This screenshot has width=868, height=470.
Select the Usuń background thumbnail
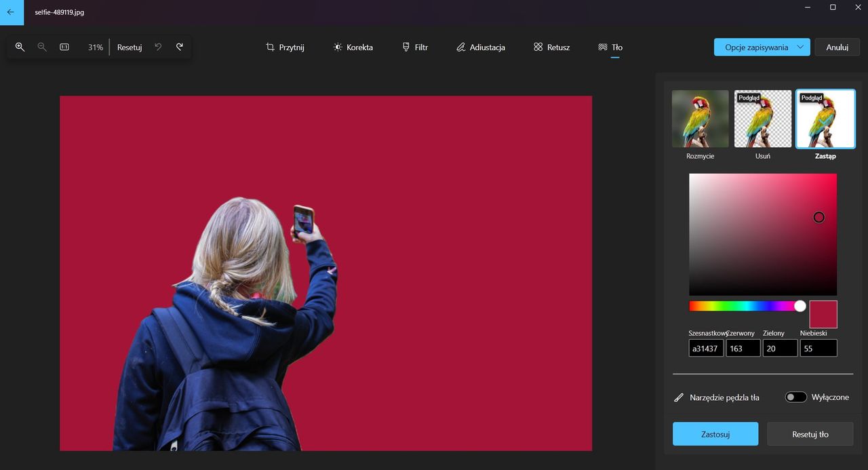coord(763,119)
